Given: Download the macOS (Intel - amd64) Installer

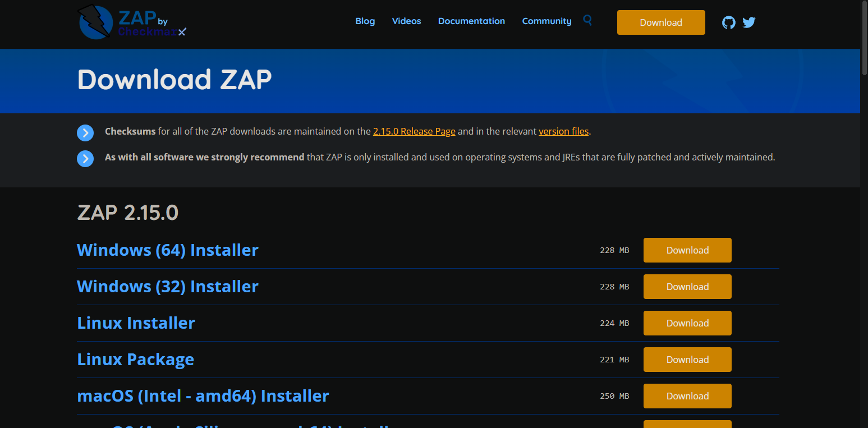Looking at the screenshot, I should tap(687, 396).
